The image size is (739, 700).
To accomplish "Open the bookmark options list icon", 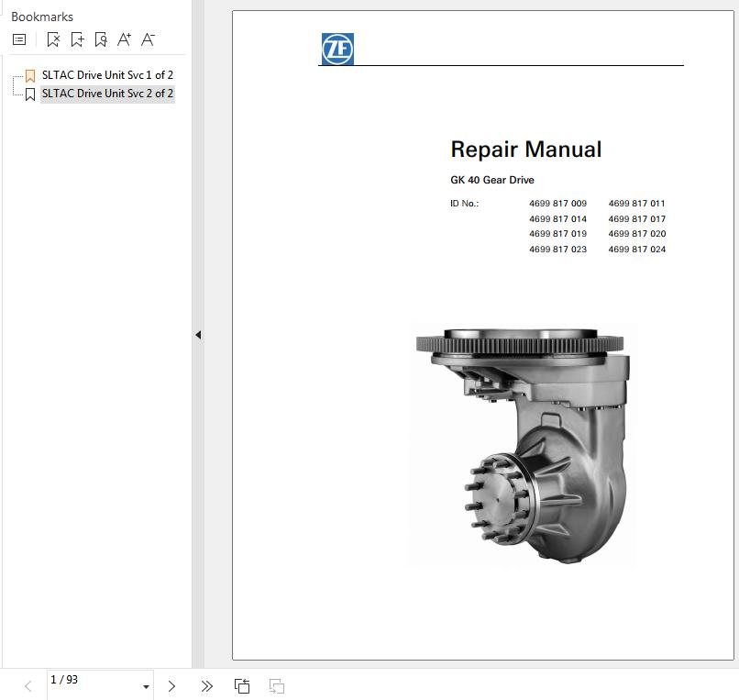I will 19,39.
